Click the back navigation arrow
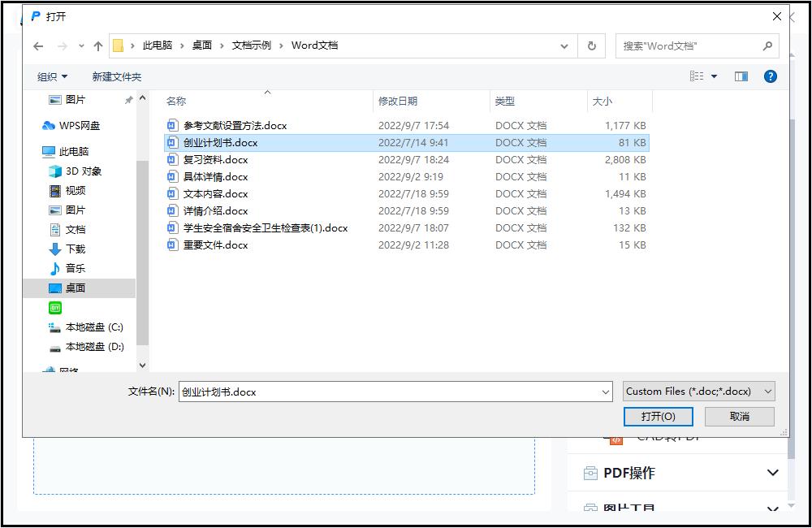The width and height of the screenshot is (812, 528). 37,45
